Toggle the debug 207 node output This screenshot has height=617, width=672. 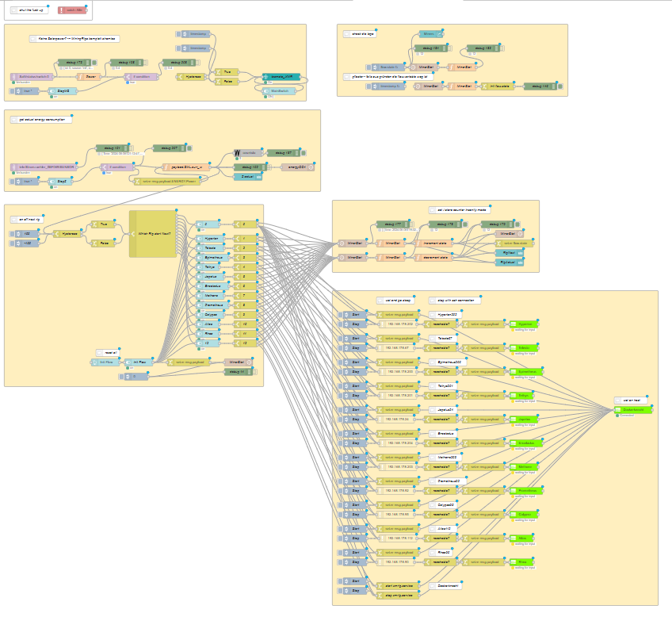click(x=188, y=148)
